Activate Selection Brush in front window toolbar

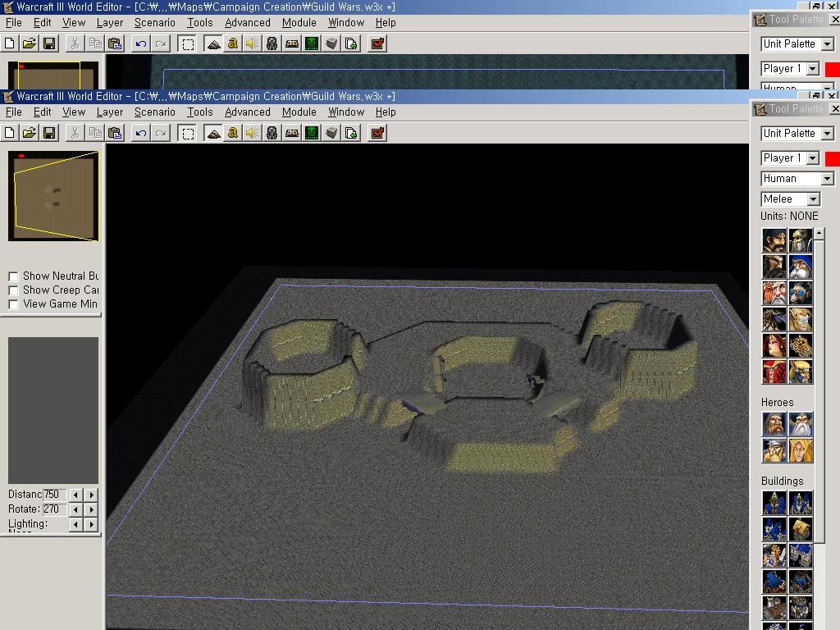click(x=188, y=133)
